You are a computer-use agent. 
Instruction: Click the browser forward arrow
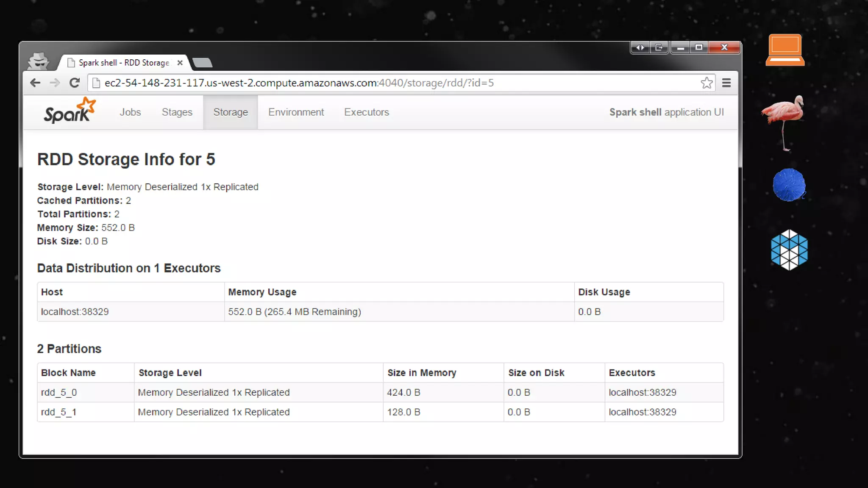pyautogui.click(x=55, y=83)
